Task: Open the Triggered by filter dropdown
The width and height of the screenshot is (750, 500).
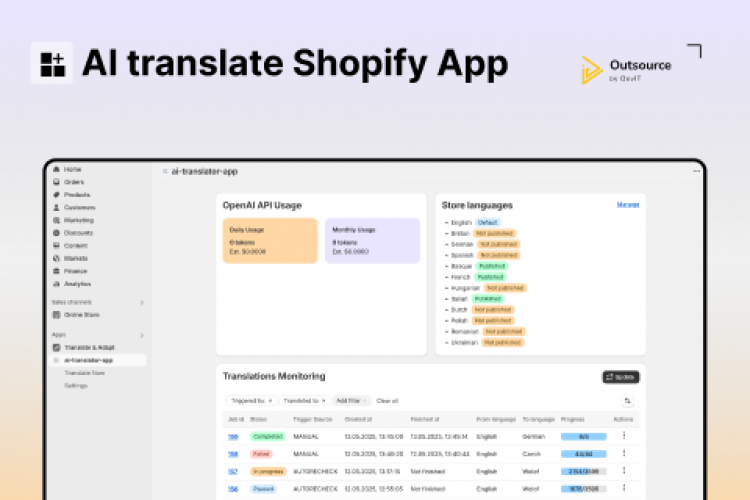Action: click(x=252, y=400)
